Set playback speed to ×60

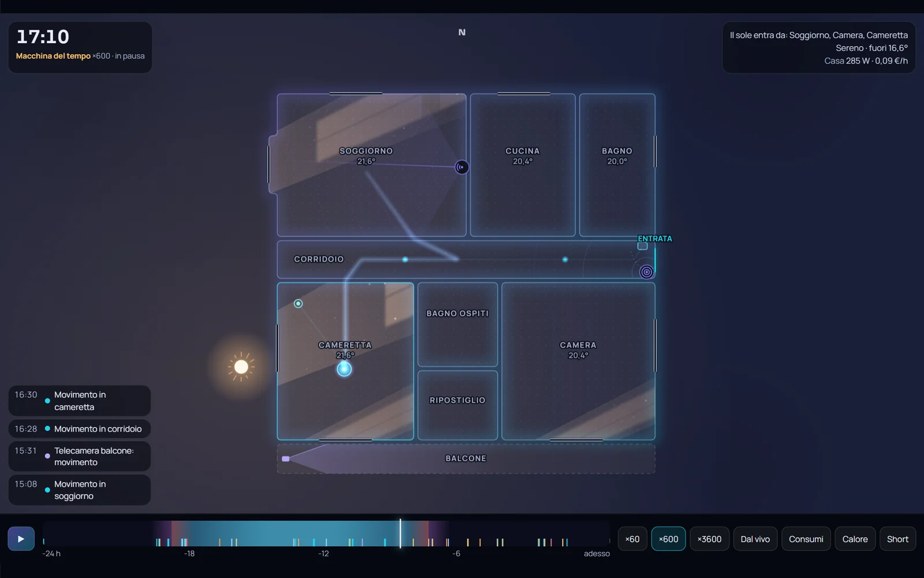pos(632,539)
